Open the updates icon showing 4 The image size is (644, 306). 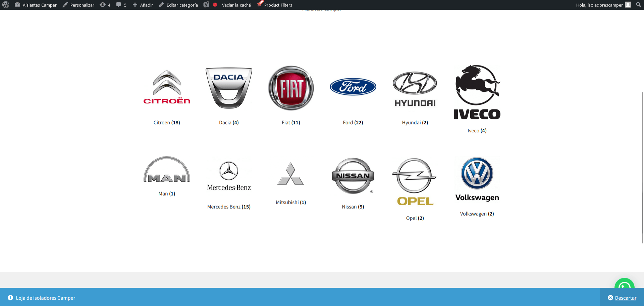105,5
